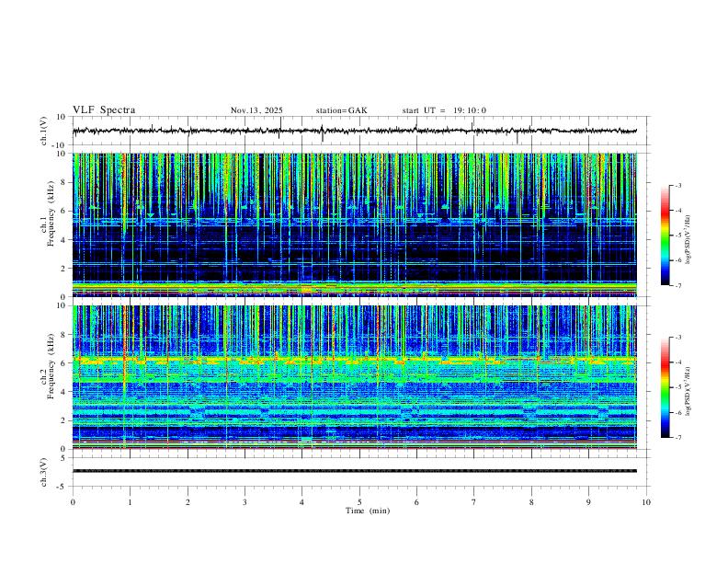Image resolution: width=728 pixels, height=563 pixels.
Task: Click the "ch.1(V)" waveform axis label
Action: tap(44, 131)
